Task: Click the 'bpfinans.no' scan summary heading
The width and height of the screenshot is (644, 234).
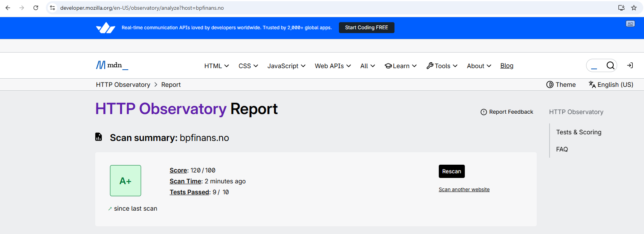Action: [204, 138]
